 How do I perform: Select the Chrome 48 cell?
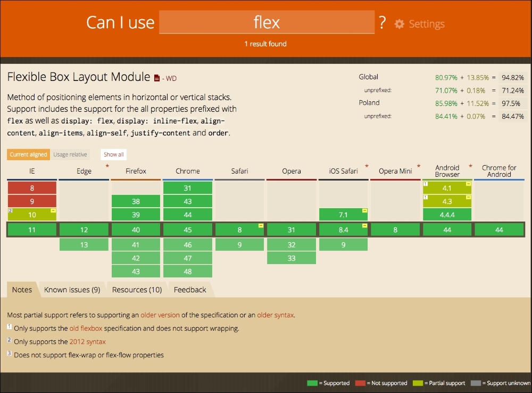pyautogui.click(x=188, y=272)
